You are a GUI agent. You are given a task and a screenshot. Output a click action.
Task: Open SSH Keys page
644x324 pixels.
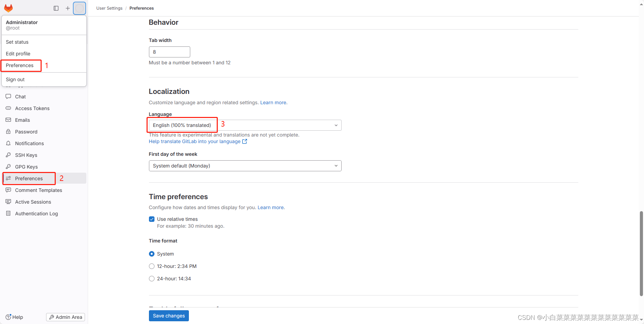(x=44, y=155)
